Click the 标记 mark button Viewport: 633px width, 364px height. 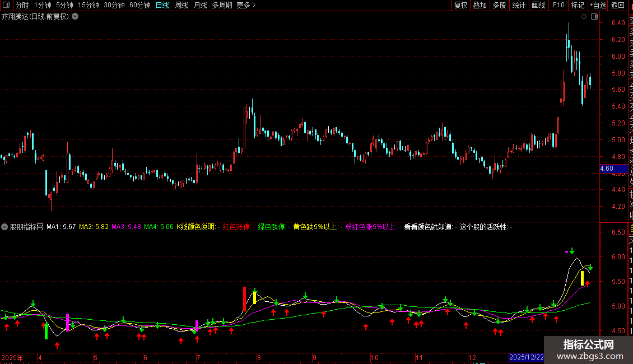[578, 5]
